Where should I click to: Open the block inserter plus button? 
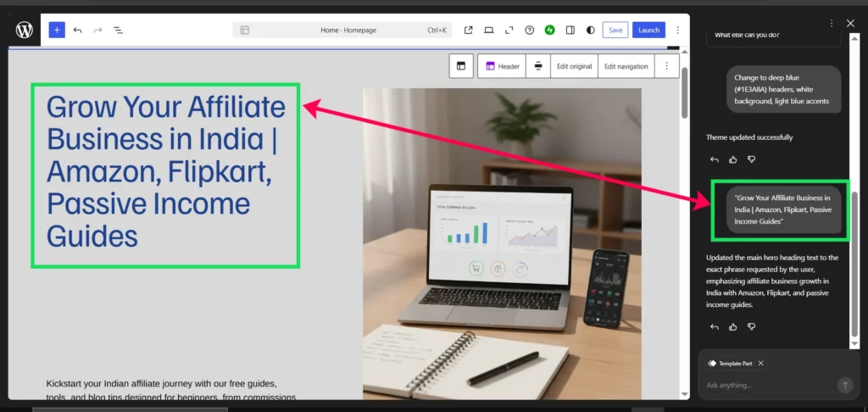pyautogui.click(x=57, y=30)
